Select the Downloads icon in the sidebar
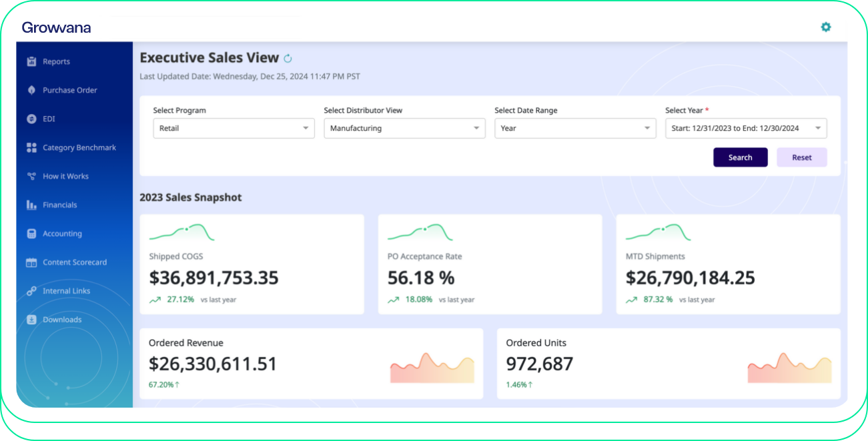The width and height of the screenshot is (868, 441). pyautogui.click(x=31, y=320)
